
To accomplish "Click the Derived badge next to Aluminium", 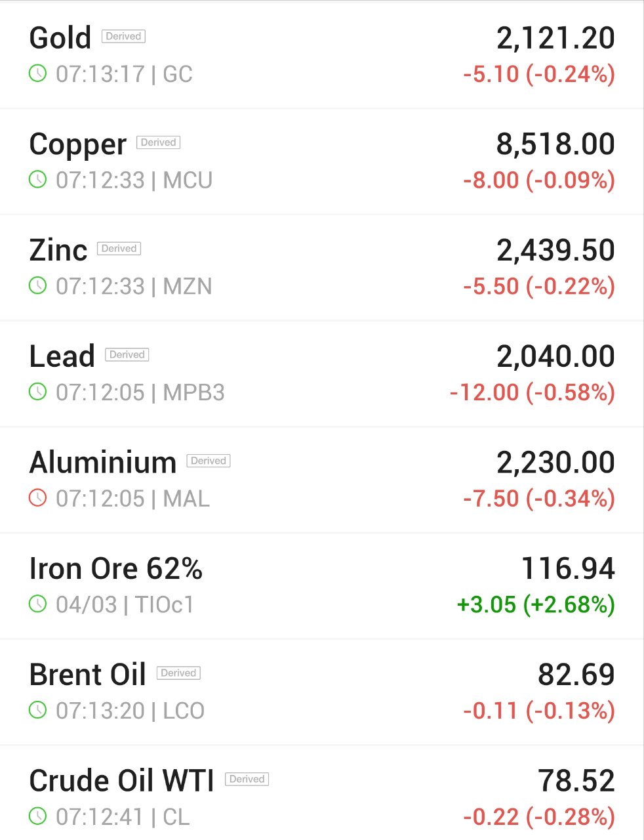I will tap(209, 461).
